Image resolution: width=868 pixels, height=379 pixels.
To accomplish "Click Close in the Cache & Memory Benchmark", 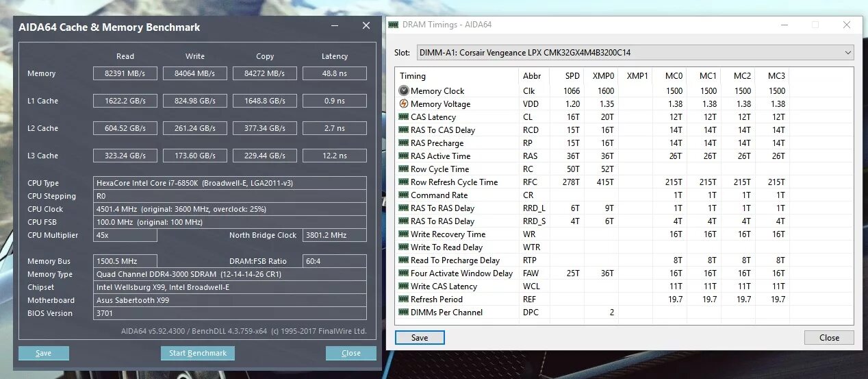I will [x=351, y=353].
